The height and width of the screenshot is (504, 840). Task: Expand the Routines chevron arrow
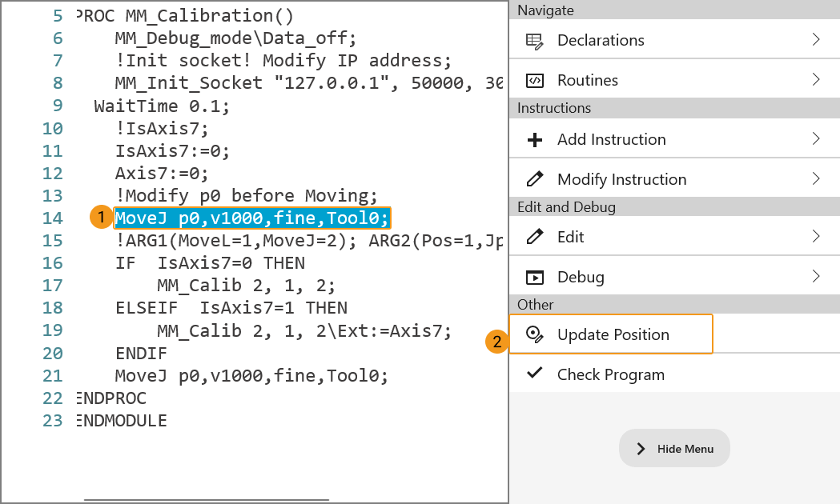point(816,80)
